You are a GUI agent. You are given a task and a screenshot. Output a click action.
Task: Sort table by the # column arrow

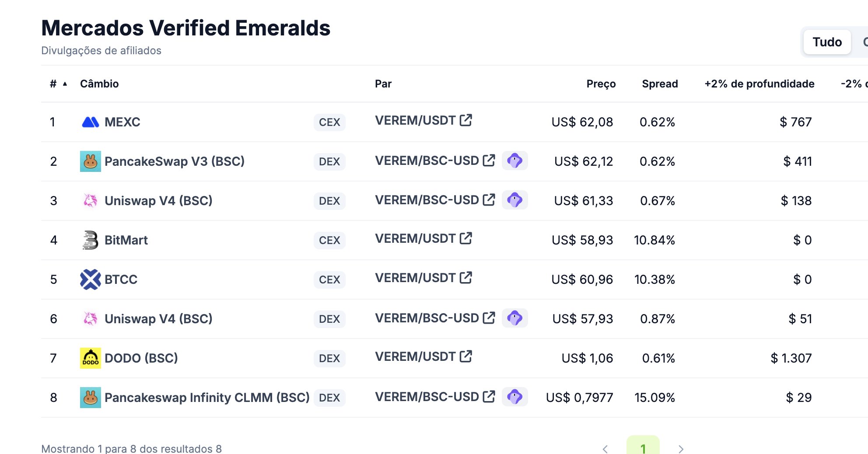pyautogui.click(x=65, y=84)
